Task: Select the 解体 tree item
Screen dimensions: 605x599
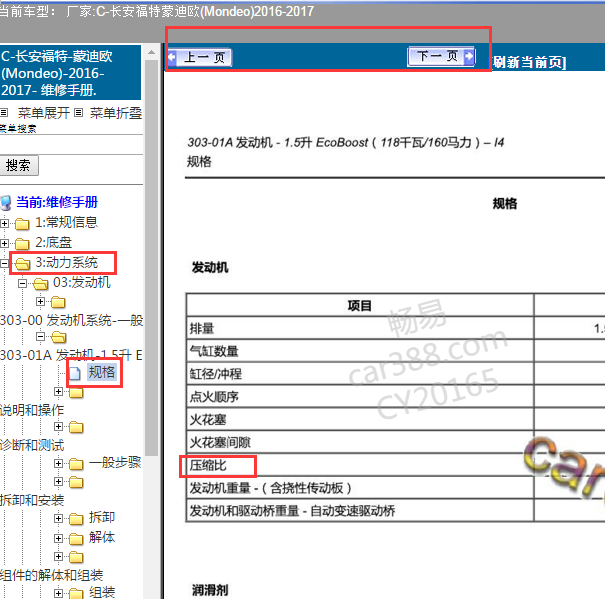Action: tap(102, 537)
